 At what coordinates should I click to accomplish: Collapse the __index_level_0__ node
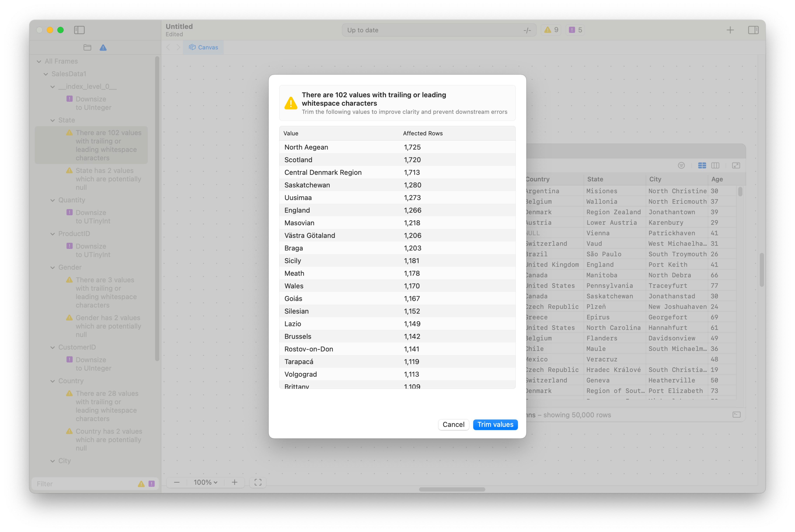(53, 87)
